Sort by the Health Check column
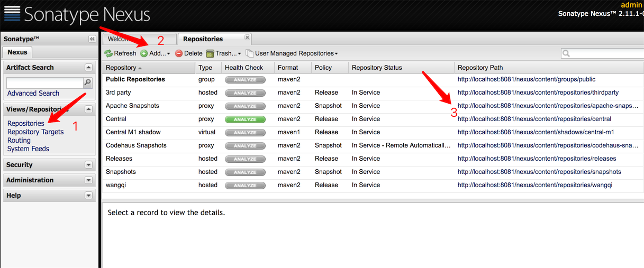This screenshot has width=644, height=268. [x=248, y=68]
